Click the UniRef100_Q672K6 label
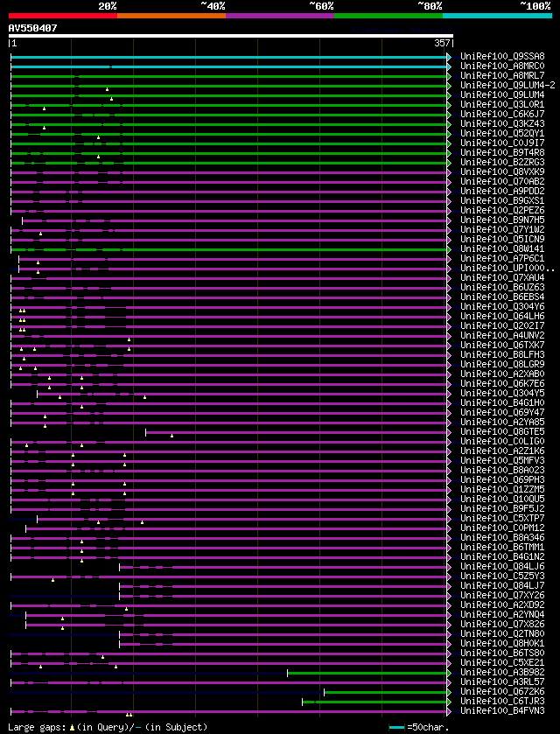Screen dimensions: 560x734 (x=502, y=692)
